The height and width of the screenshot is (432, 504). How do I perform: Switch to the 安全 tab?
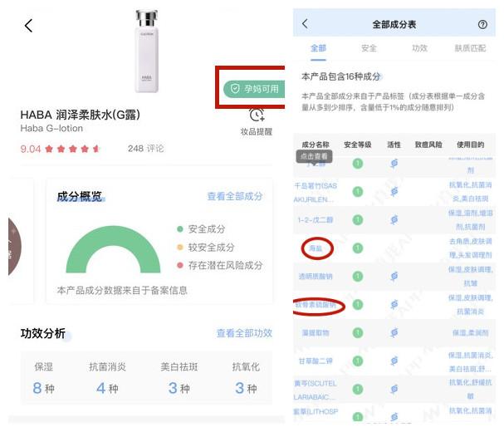pos(369,48)
